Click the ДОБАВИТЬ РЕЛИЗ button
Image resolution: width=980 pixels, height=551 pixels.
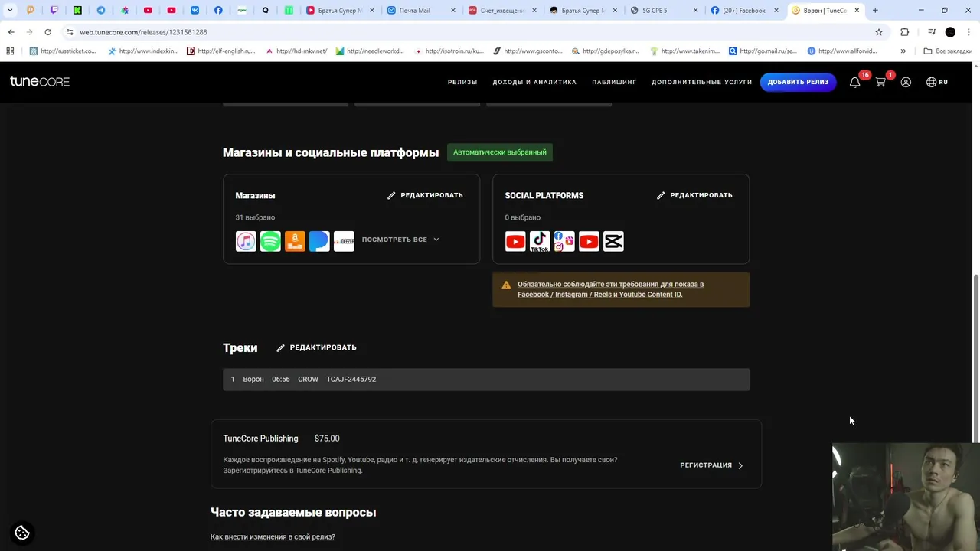click(798, 82)
